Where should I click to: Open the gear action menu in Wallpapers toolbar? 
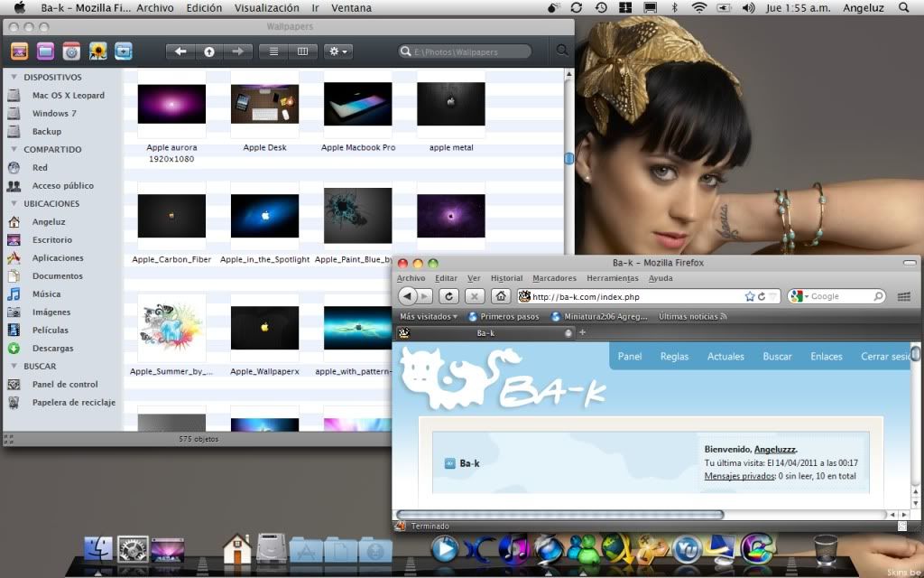[338, 51]
